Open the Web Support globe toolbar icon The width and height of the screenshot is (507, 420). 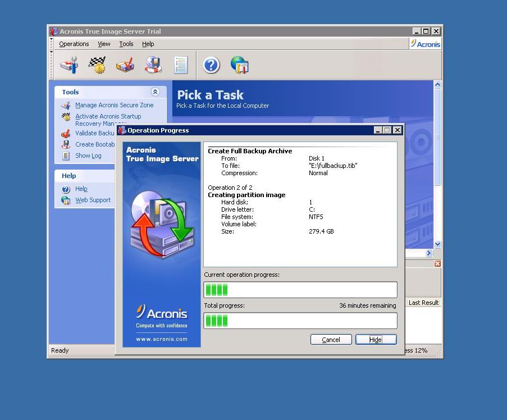click(x=240, y=65)
